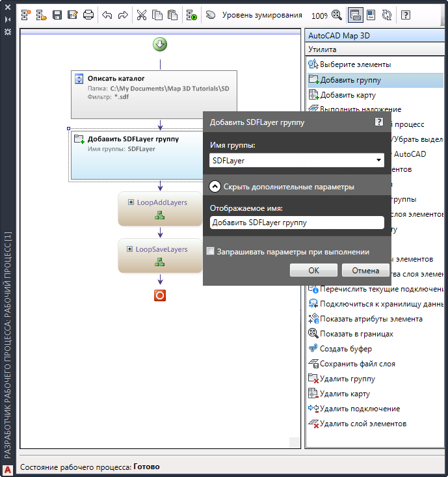
Task: Click the refresh arrows toolbar icon
Action: coord(387,14)
